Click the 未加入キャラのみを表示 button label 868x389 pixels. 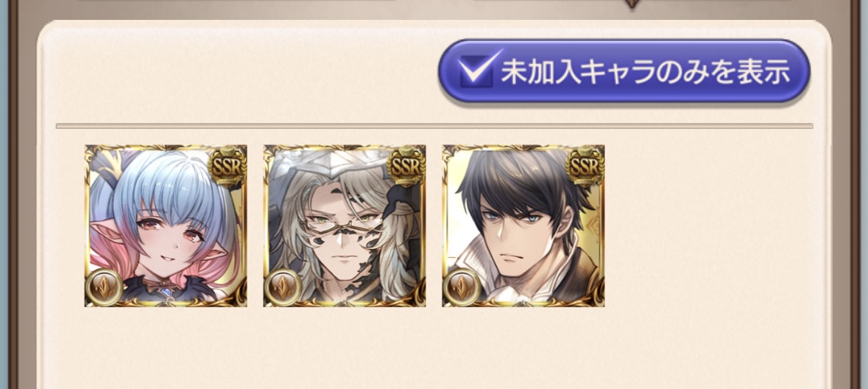tap(645, 72)
